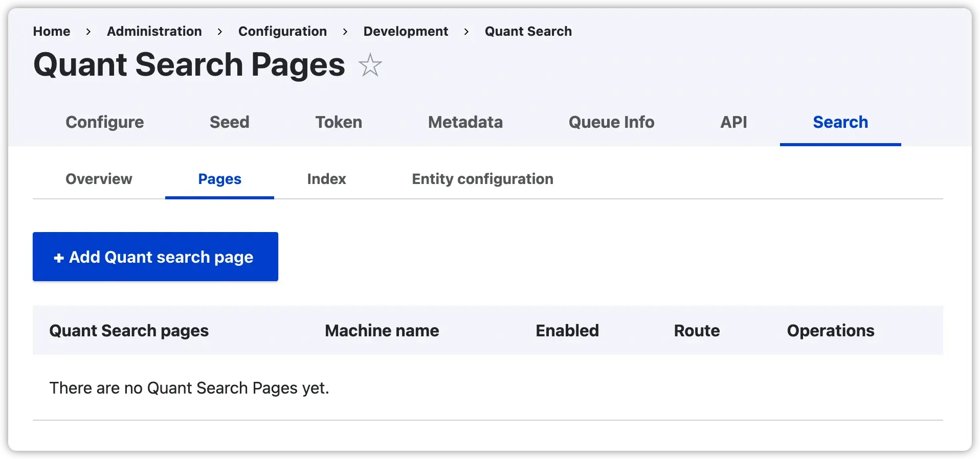Open the Configuration breadcrumb link

pyautogui.click(x=282, y=31)
